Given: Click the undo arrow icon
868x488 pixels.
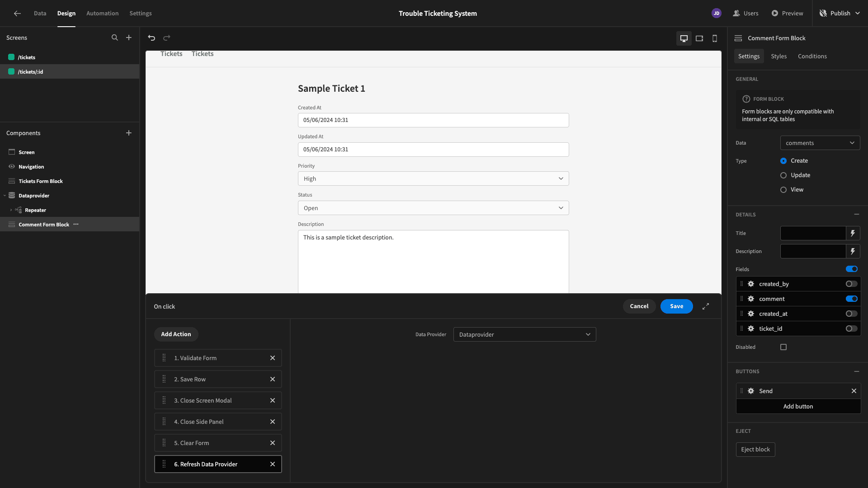Looking at the screenshot, I should tap(151, 38).
